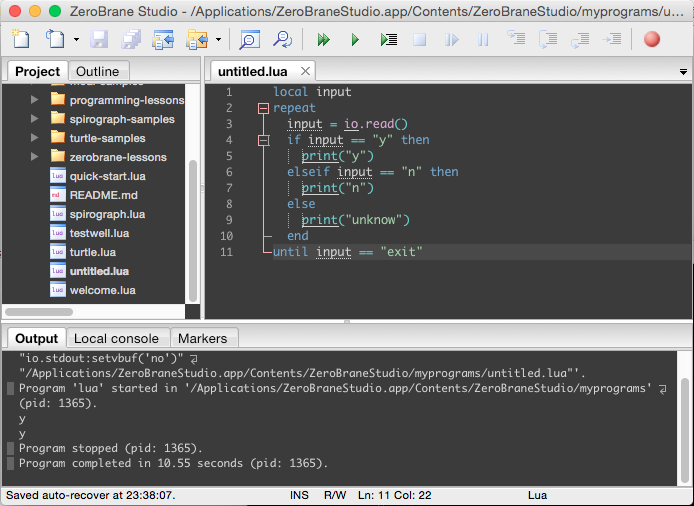Click the Stop process square icon

pos(420,39)
